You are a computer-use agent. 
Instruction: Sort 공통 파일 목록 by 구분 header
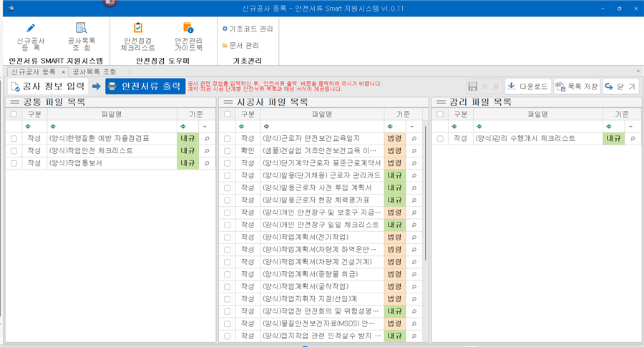click(x=34, y=114)
